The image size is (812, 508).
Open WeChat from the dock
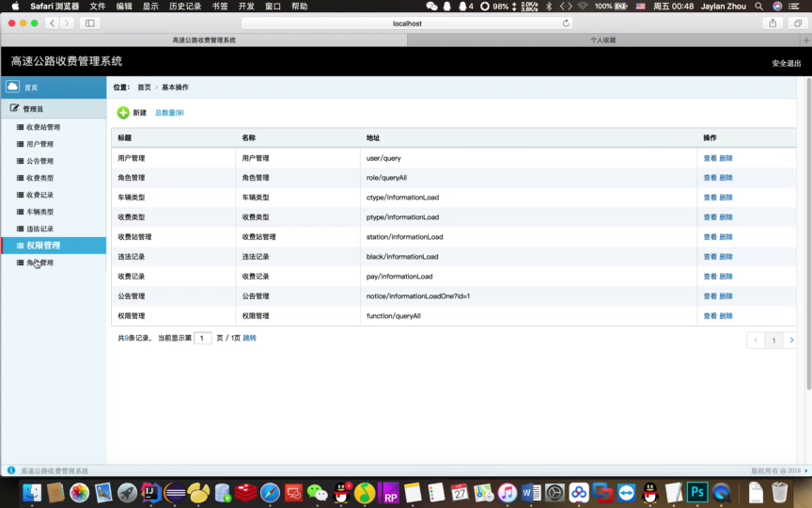tap(317, 492)
